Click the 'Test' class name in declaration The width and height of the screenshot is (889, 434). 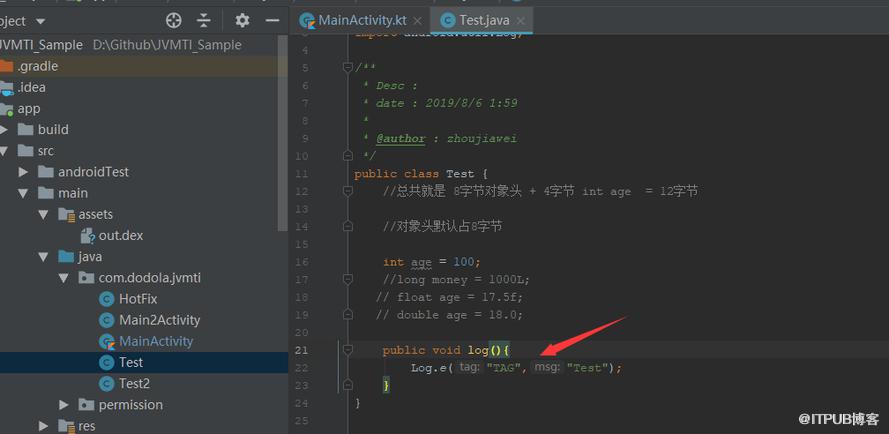click(460, 174)
